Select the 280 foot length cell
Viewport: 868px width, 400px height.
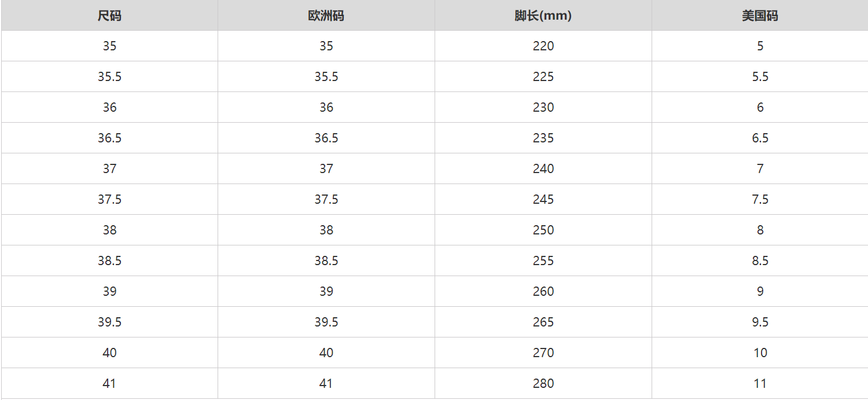(543, 384)
